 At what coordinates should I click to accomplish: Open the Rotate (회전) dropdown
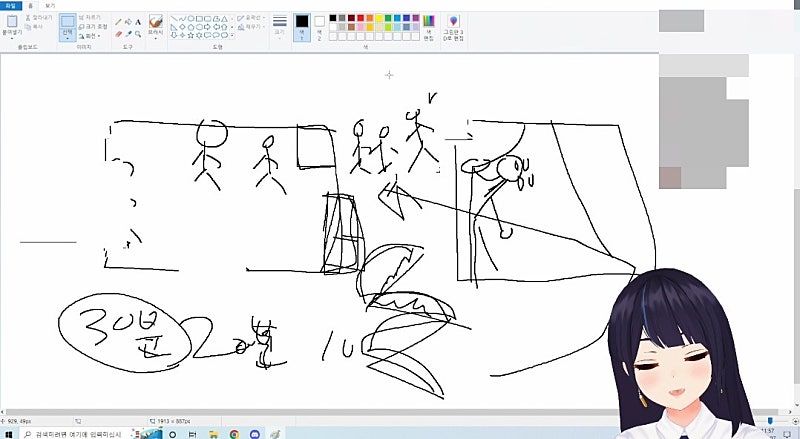click(x=90, y=36)
